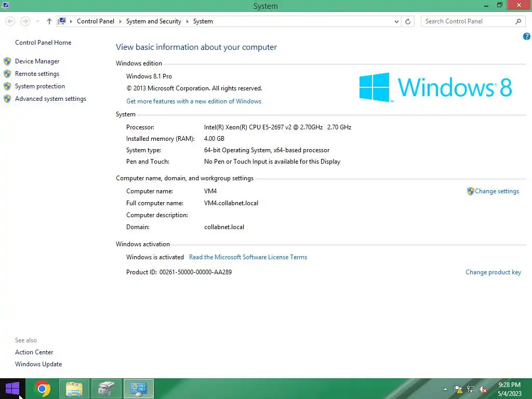The width and height of the screenshot is (532, 399).
Task: Open the Start button in taskbar
Action: pos(12,389)
